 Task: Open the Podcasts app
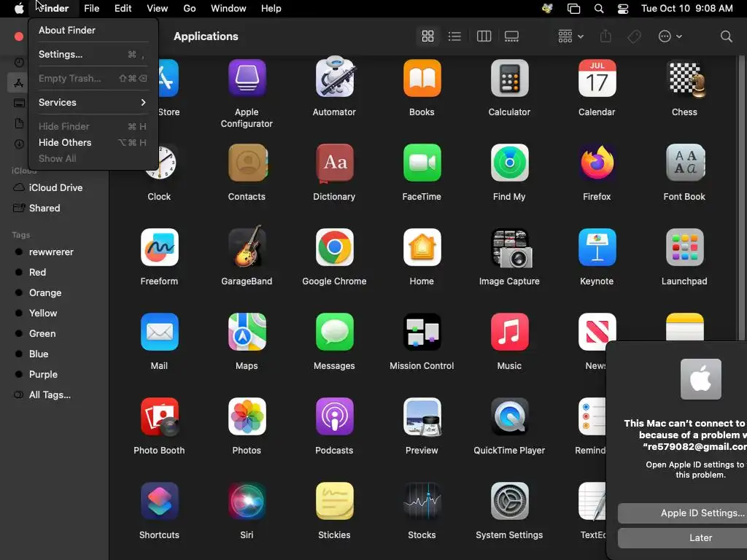click(x=334, y=416)
